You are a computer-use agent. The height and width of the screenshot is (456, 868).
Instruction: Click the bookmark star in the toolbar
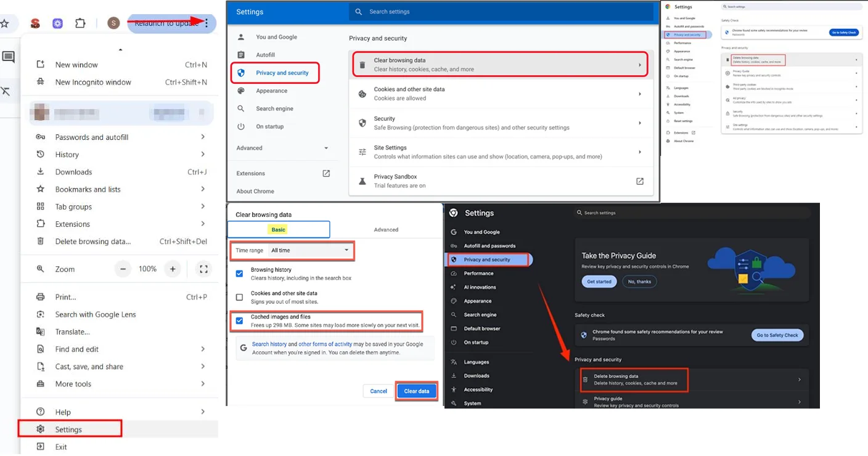(5, 23)
